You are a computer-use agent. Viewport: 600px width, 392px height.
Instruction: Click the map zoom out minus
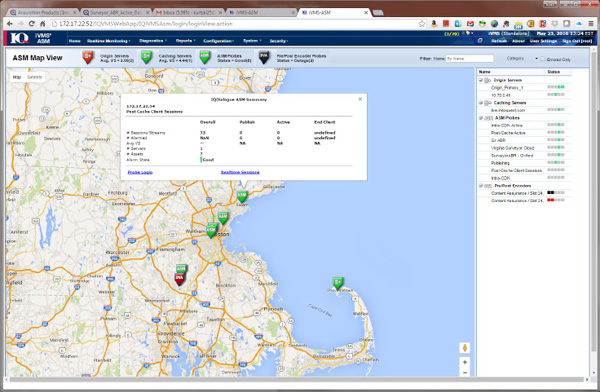pos(465,372)
